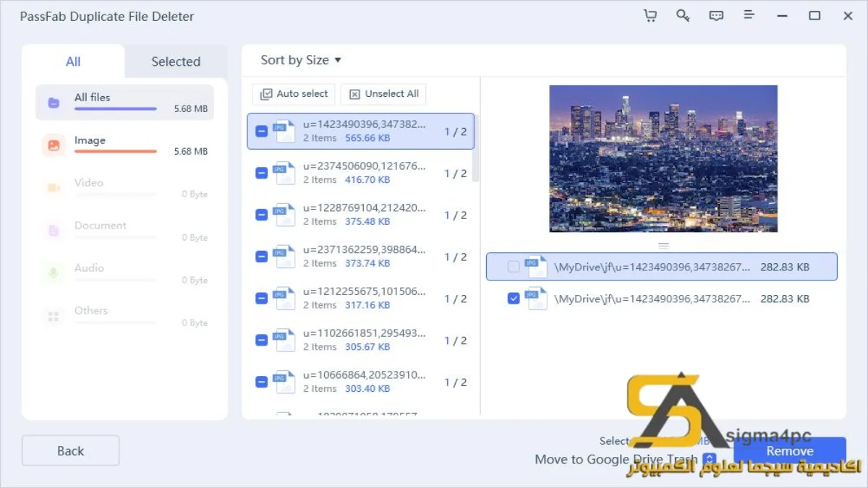This screenshot has width=868, height=488.
Task: Select the Document category
Action: [x=124, y=231]
